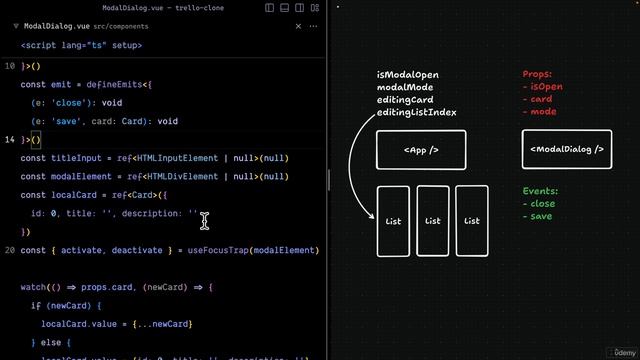Open more actions ellipsis menu
640x360 pixels.
[x=313, y=26]
